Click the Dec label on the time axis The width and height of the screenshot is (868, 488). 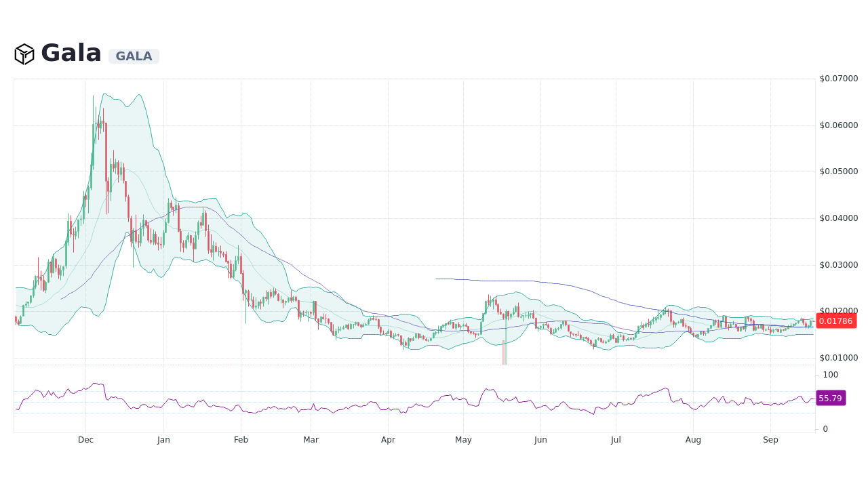tap(85, 440)
